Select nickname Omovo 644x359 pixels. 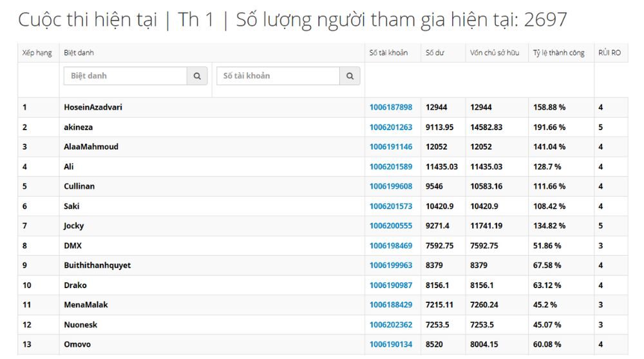(77, 344)
